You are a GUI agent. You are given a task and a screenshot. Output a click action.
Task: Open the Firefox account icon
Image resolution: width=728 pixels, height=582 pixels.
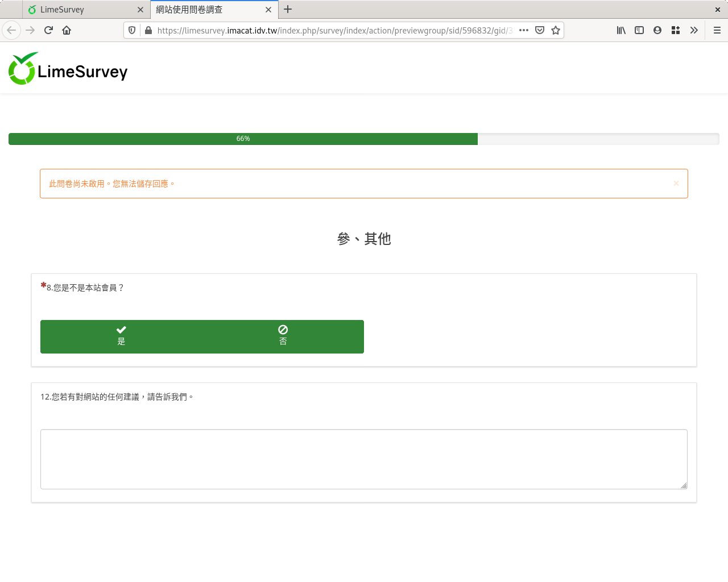click(x=657, y=30)
